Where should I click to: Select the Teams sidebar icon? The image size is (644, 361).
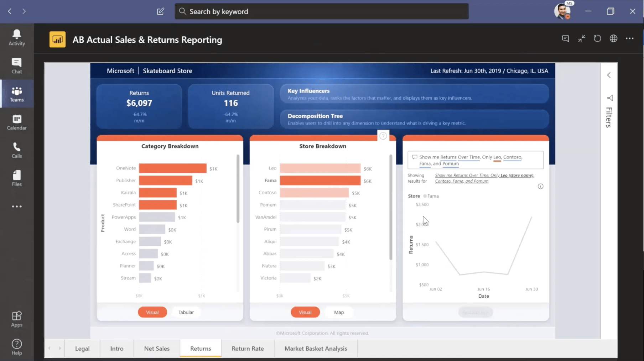[17, 94]
